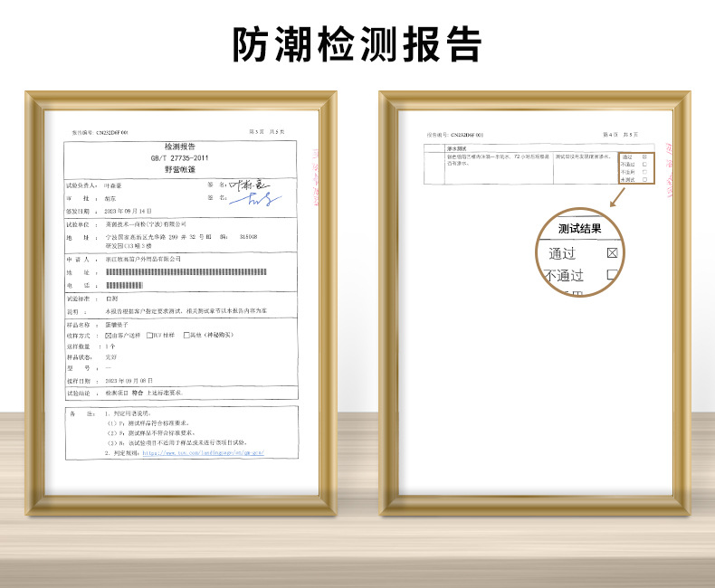
Task: Click the enlarged 不通过 label in circle
Action: [x=564, y=275]
